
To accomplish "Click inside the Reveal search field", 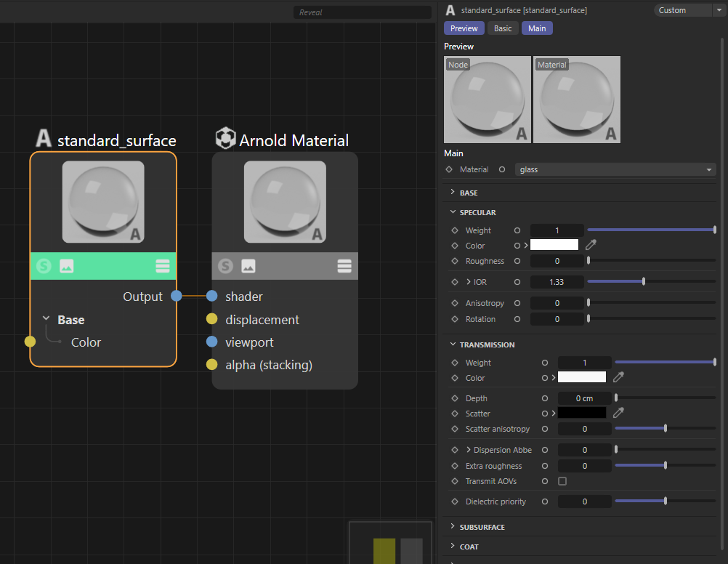I will (x=361, y=12).
